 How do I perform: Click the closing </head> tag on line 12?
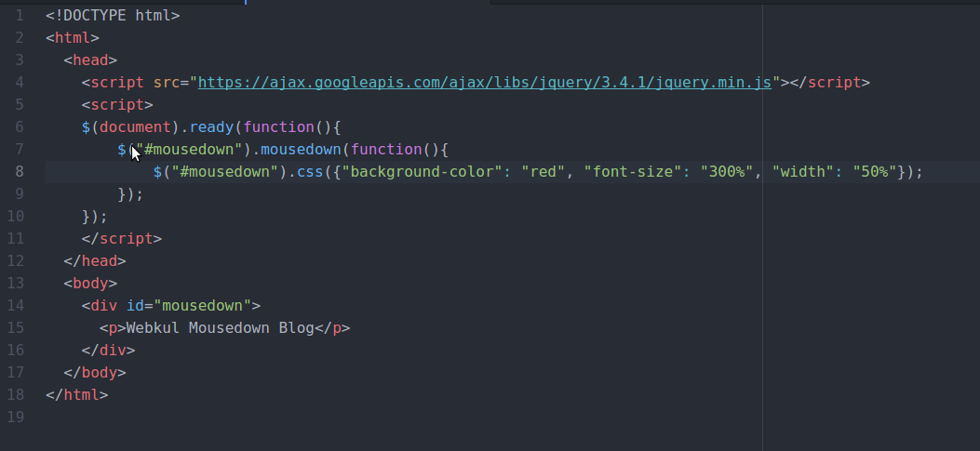point(95,261)
